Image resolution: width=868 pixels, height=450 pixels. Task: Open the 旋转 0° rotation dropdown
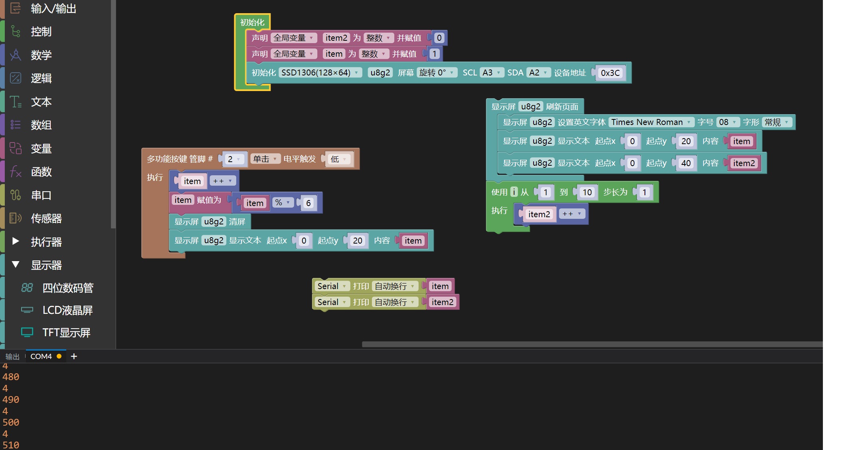point(437,73)
